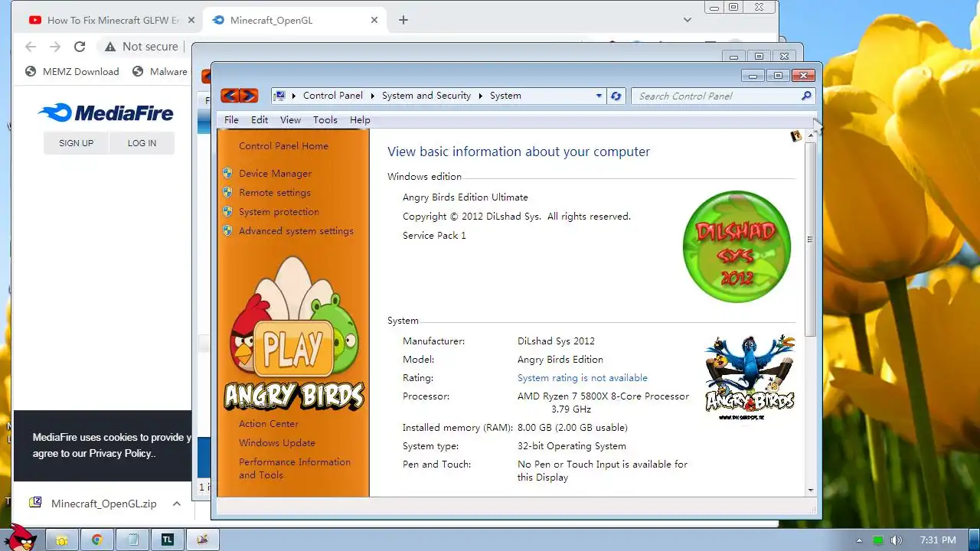Expand the arrow after Control Panel breadcrumb

(x=373, y=96)
